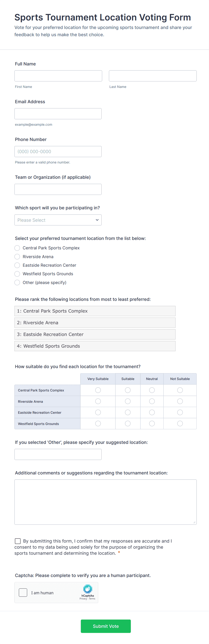
Task: Click the additional comments text area
Action: click(105, 502)
